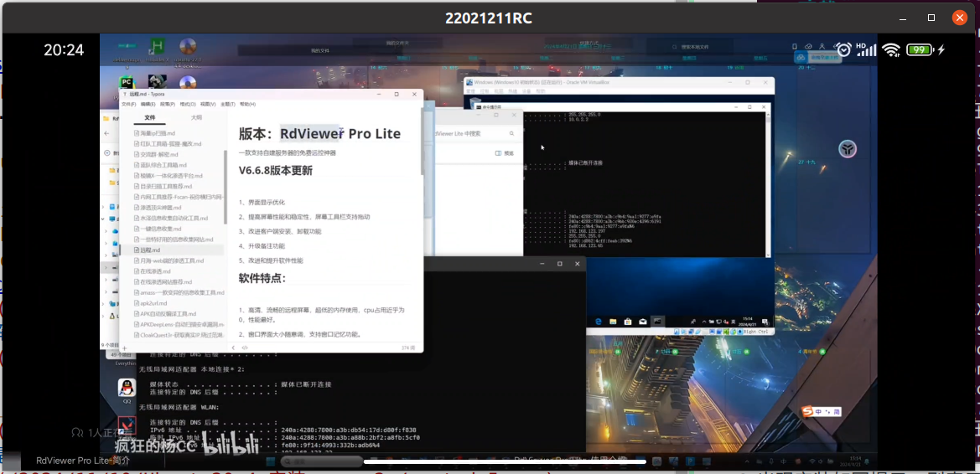Viewport: 980px width, 474px height.
Task: Click the QQ desktop icon
Action: pyautogui.click(x=127, y=388)
